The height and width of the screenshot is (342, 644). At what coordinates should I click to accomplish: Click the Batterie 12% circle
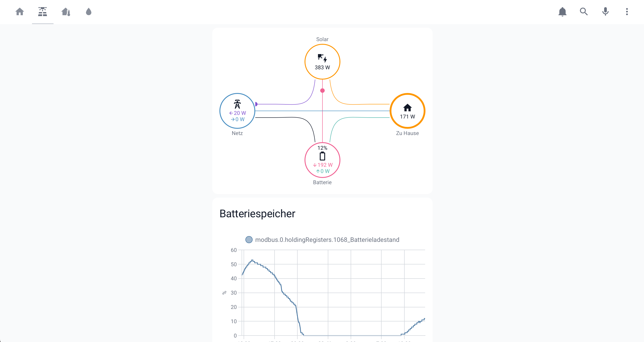point(322,160)
